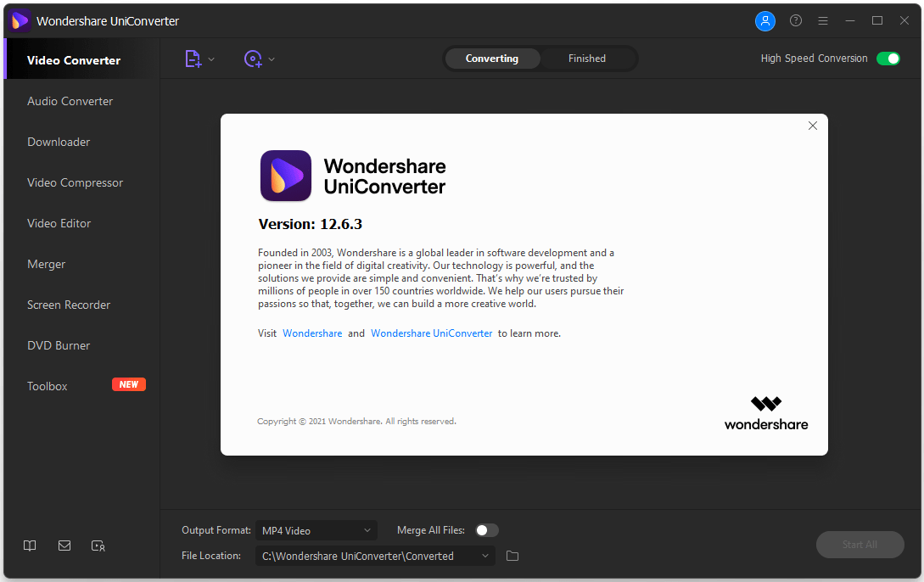This screenshot has height=582, width=924.
Task: Click the UniConverter app icon in About dialog
Action: click(x=286, y=176)
